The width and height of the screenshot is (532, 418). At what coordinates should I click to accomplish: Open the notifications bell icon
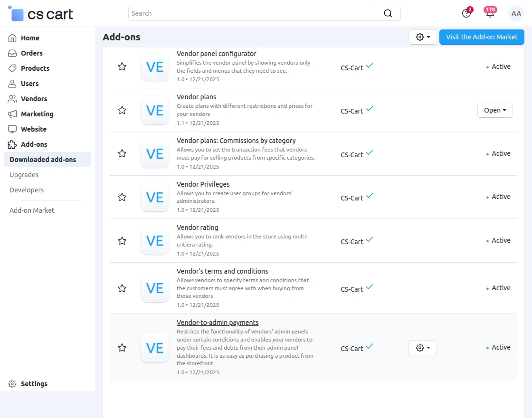[490, 13]
